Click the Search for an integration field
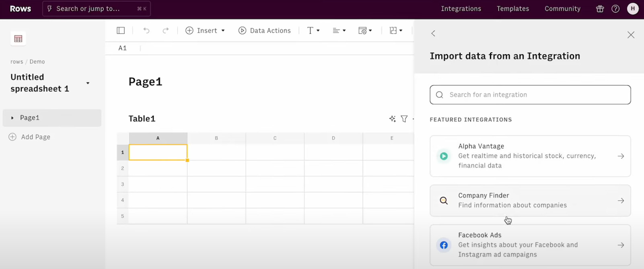 530,95
